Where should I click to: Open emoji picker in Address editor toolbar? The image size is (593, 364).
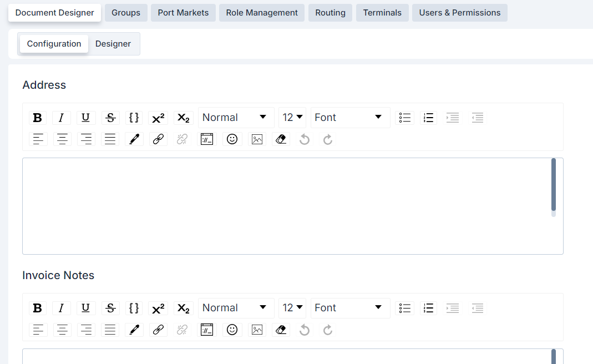232,139
